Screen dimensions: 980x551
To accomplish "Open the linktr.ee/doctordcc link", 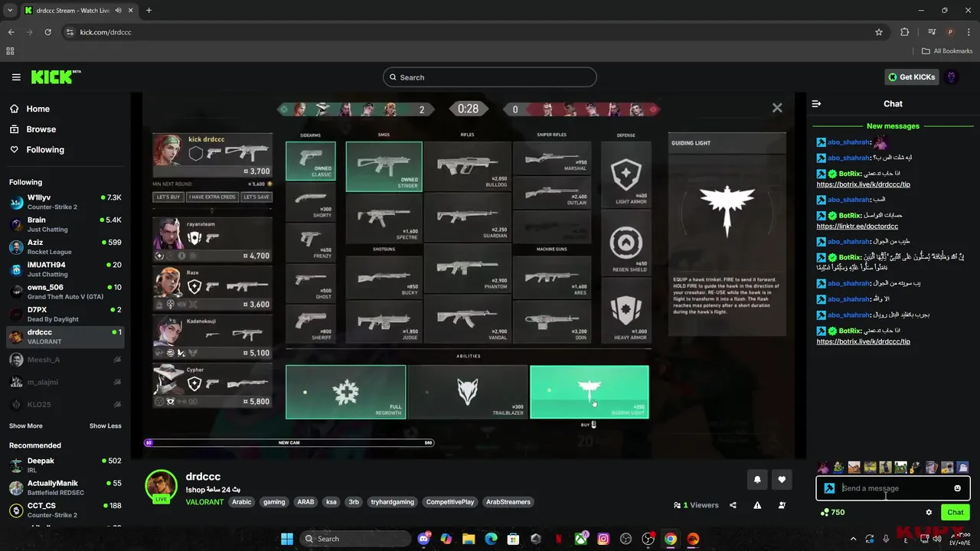I will tap(857, 227).
